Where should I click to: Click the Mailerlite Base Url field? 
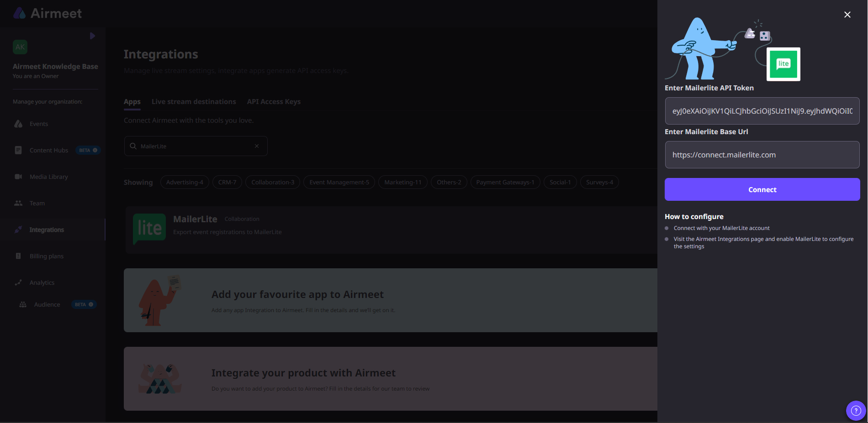point(762,155)
